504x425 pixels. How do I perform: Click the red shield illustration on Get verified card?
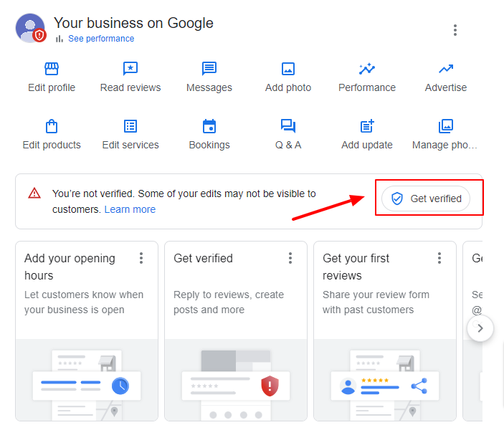pyautogui.click(x=270, y=386)
